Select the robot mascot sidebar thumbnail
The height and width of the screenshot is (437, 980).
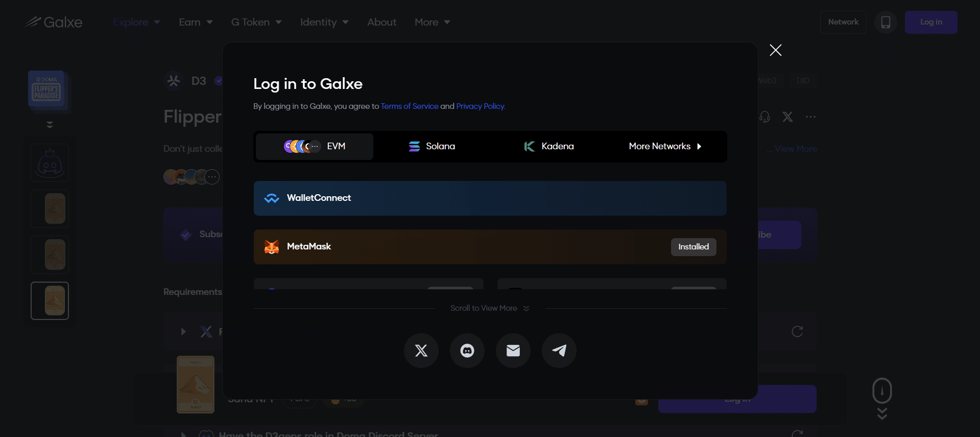point(50,163)
